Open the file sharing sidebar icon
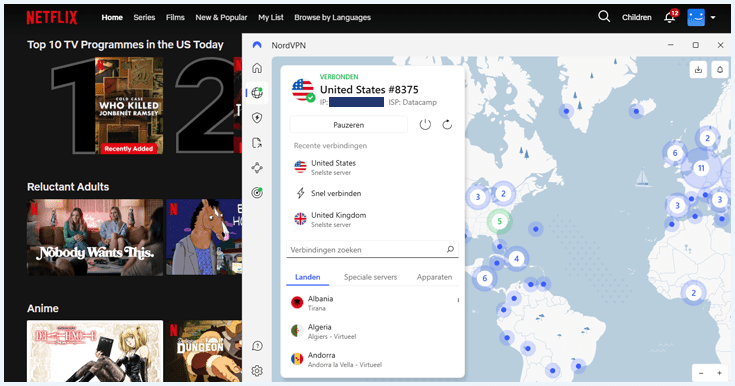This screenshot has width=735, height=386. [x=257, y=143]
